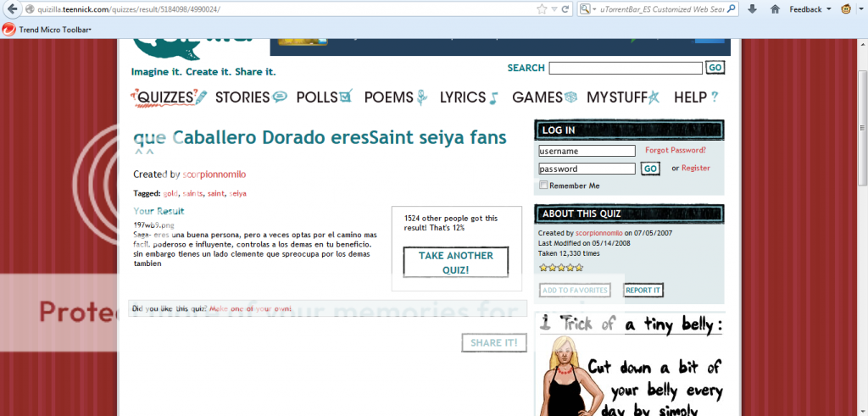Click the site SEARCH text field
The width and height of the screenshot is (868, 416).
[x=626, y=68]
